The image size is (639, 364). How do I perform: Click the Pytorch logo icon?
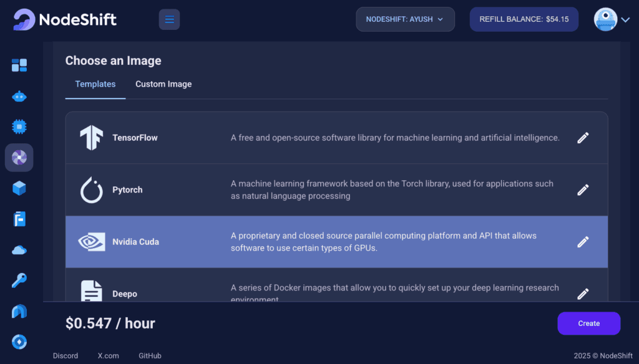(91, 189)
